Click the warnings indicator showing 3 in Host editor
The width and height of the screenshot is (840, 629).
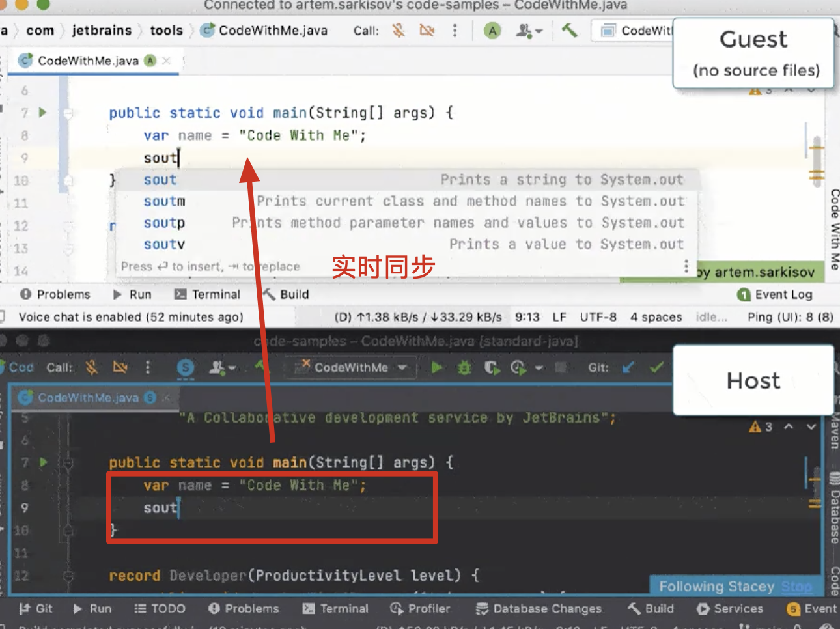[761, 426]
